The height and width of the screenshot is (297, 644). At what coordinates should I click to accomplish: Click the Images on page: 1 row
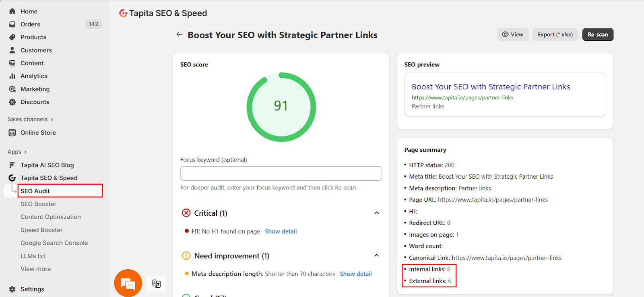click(x=434, y=235)
